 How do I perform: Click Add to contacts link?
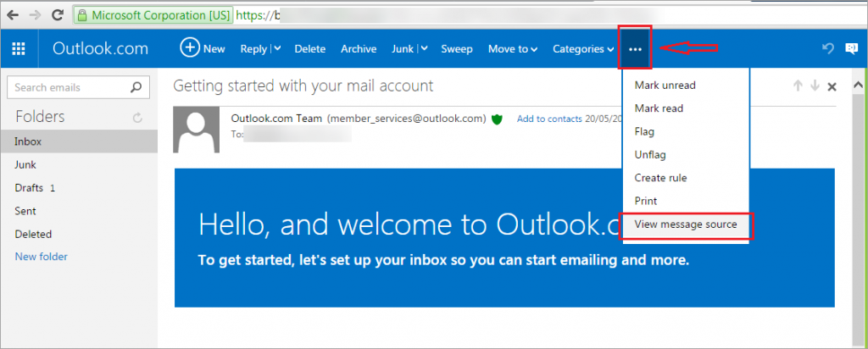(x=549, y=119)
